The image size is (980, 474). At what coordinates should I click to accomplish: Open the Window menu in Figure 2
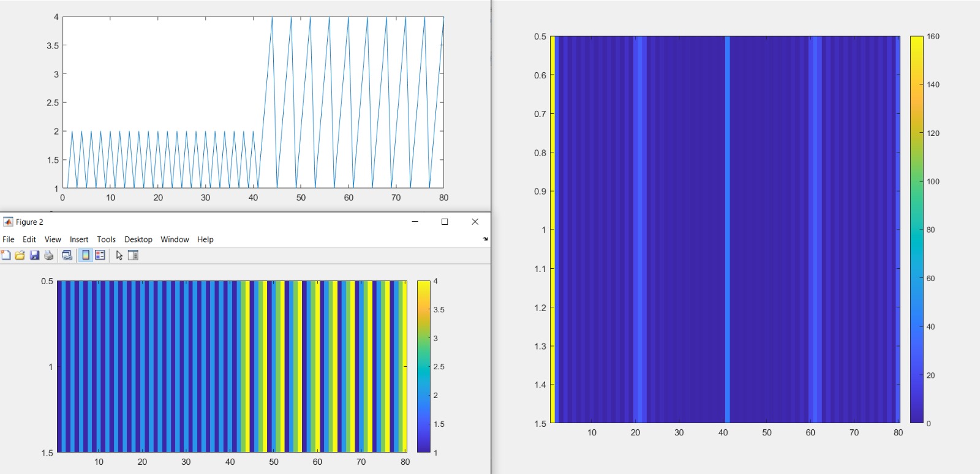[x=175, y=239]
